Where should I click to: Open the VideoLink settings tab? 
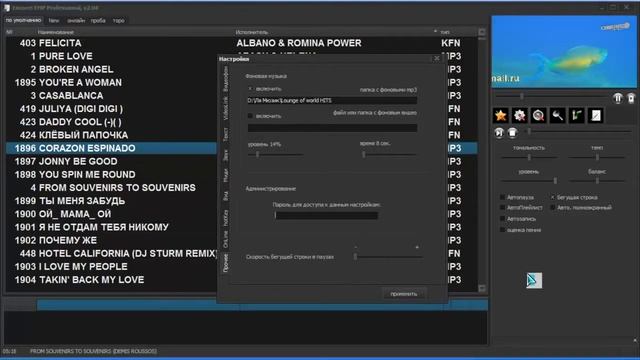[x=225, y=108]
